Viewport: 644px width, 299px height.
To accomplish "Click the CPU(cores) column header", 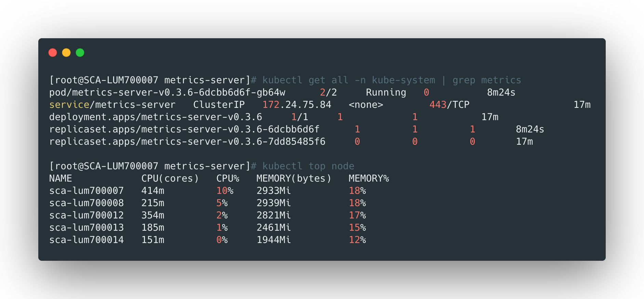I will coord(170,179).
